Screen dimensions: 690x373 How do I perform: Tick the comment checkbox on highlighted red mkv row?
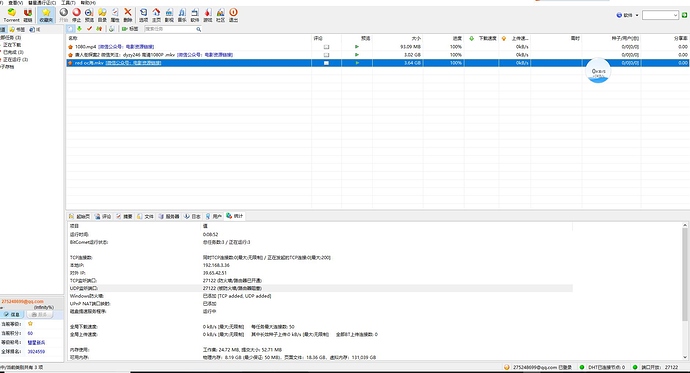[326, 63]
